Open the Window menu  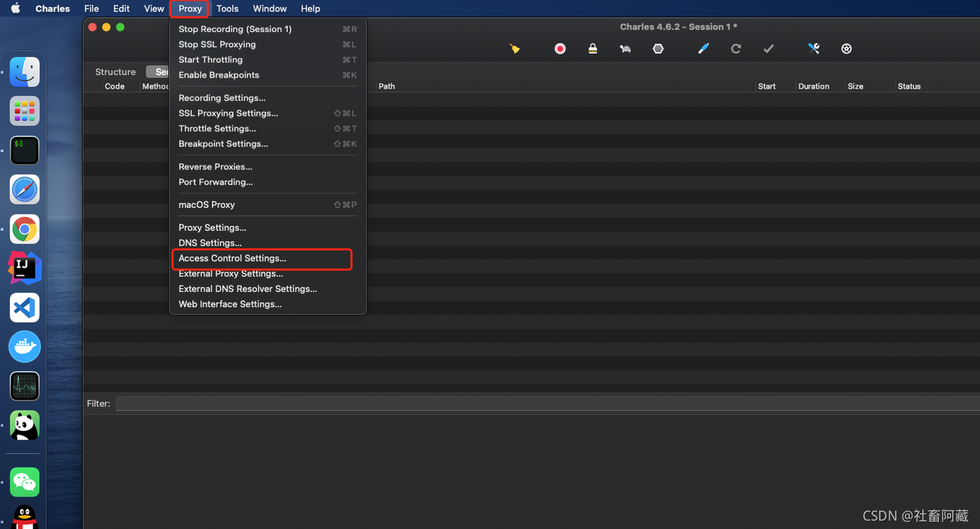click(x=270, y=8)
